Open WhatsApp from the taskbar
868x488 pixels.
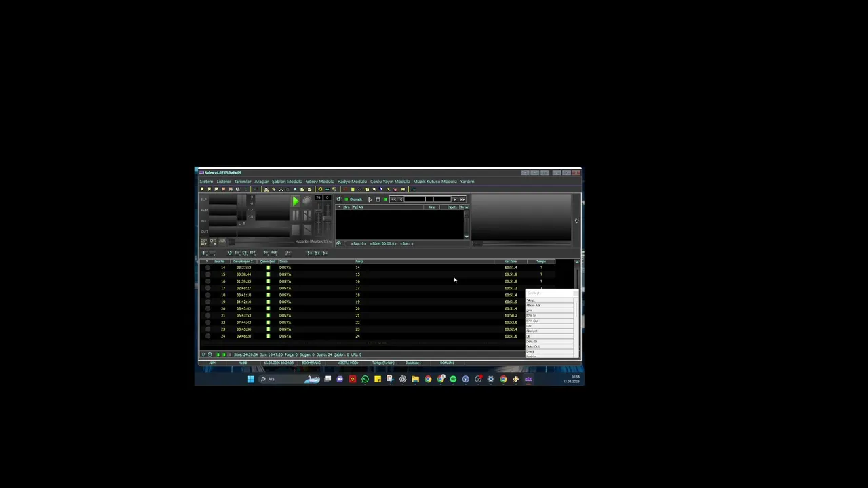point(365,379)
